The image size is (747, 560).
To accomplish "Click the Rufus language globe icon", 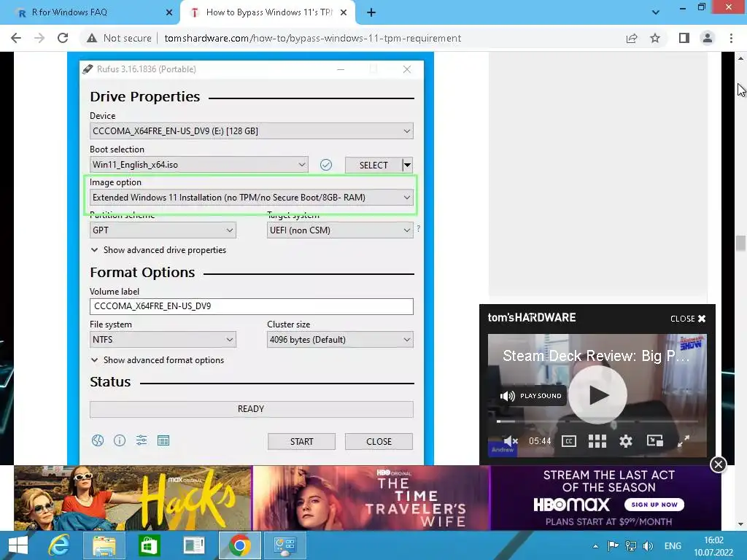I will coord(98,440).
